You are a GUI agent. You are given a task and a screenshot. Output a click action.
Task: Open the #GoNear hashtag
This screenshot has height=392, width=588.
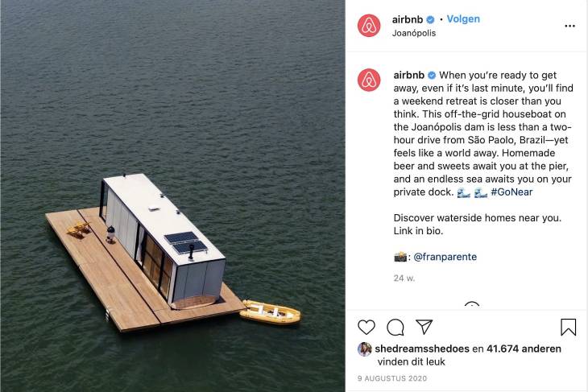point(511,192)
